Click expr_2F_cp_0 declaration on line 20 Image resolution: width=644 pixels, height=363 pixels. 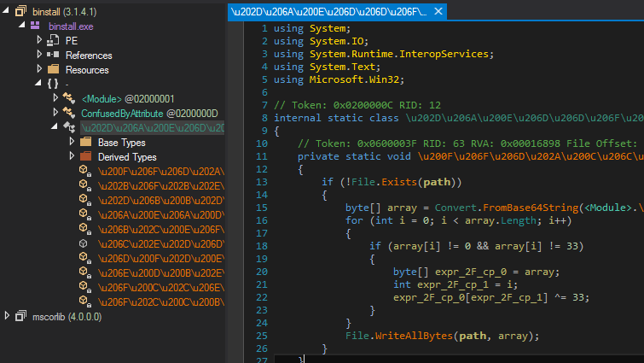tap(471, 272)
